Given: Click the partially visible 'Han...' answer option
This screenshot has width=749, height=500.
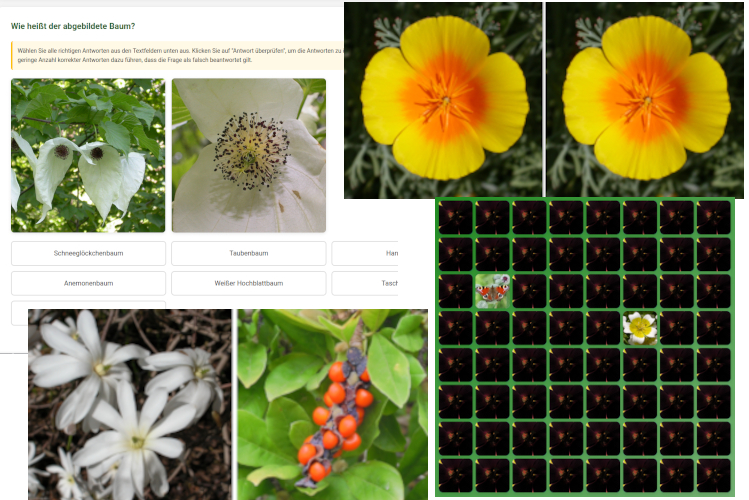Looking at the screenshot, I should click(x=364, y=253).
